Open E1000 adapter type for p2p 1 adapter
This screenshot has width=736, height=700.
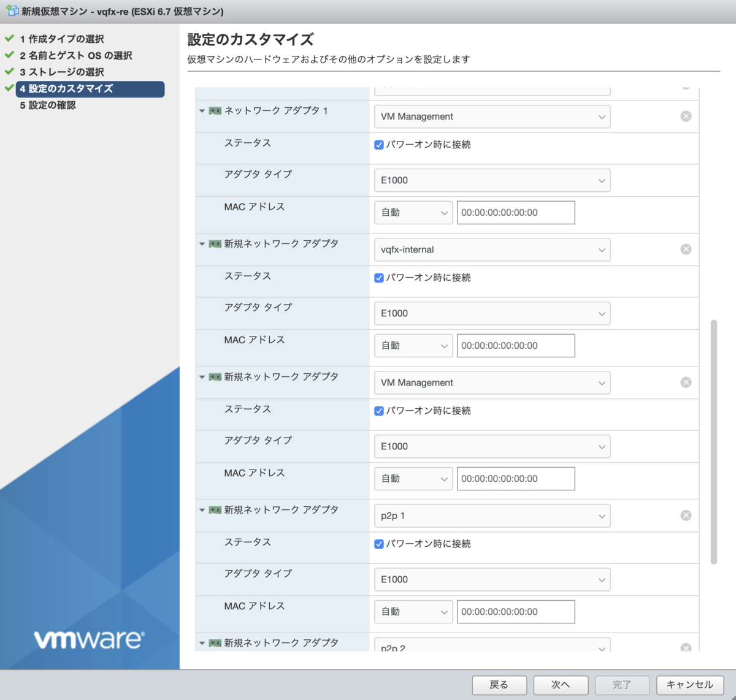(492, 579)
